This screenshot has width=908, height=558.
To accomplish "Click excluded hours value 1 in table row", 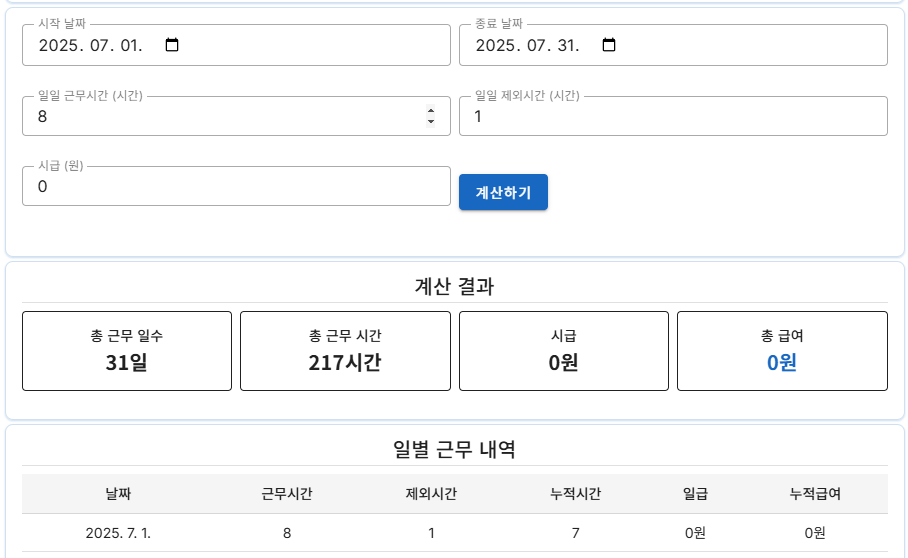I will [x=431, y=533].
